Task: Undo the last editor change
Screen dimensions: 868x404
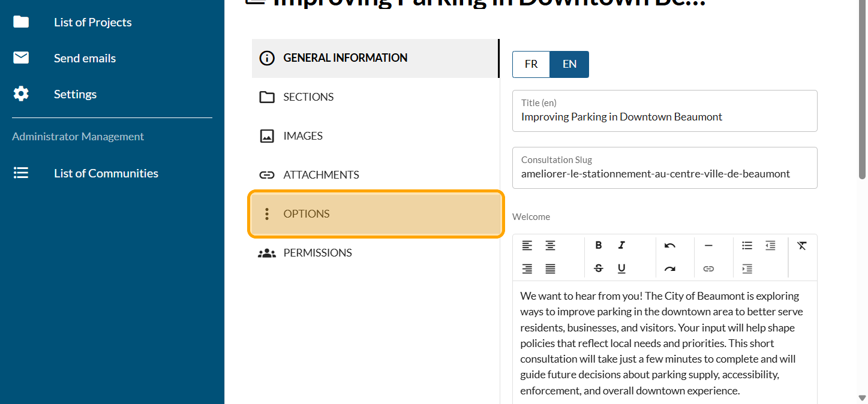Action: coord(670,245)
